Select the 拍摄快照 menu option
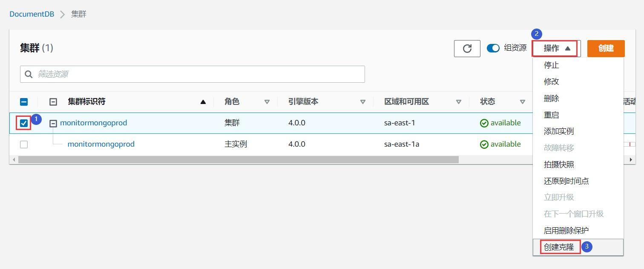This screenshot has width=644, height=269. (558, 164)
